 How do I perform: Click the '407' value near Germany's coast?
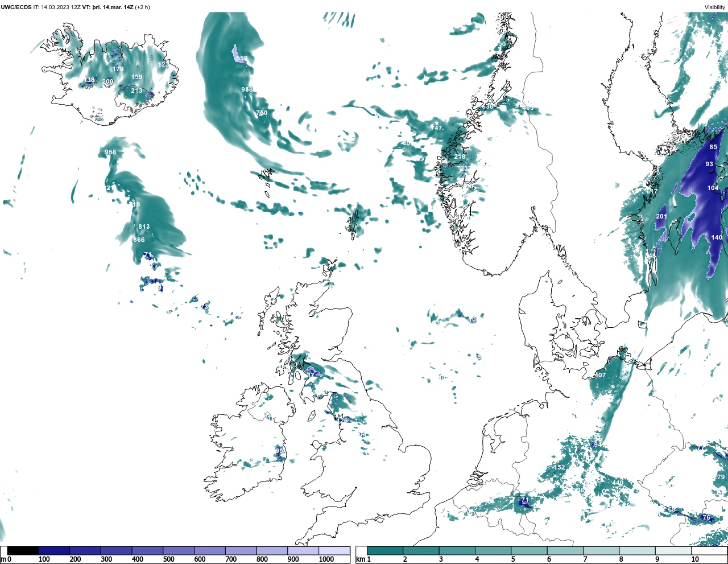tap(600, 376)
